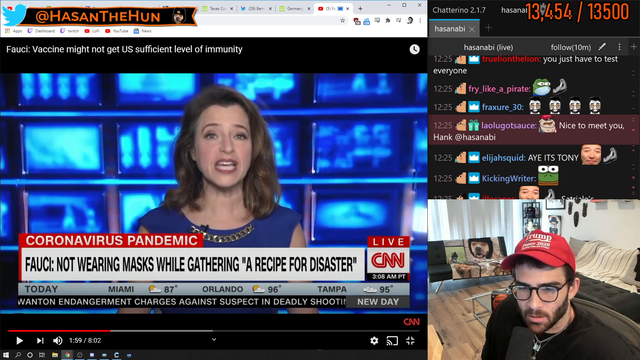Open a new Chrome tab
640x360 pixels.
pyautogui.click(x=360, y=8)
